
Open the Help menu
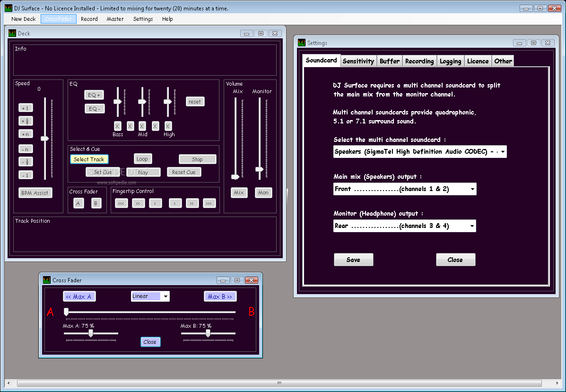click(167, 19)
